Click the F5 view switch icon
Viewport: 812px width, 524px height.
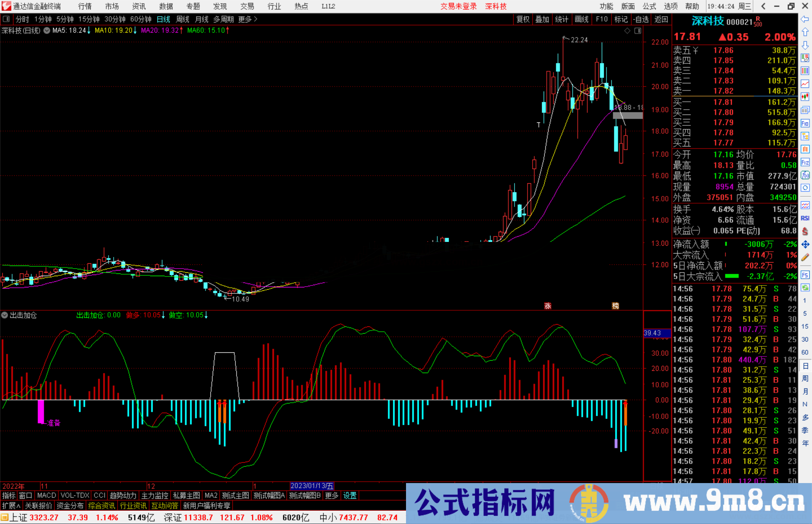[x=805, y=275]
